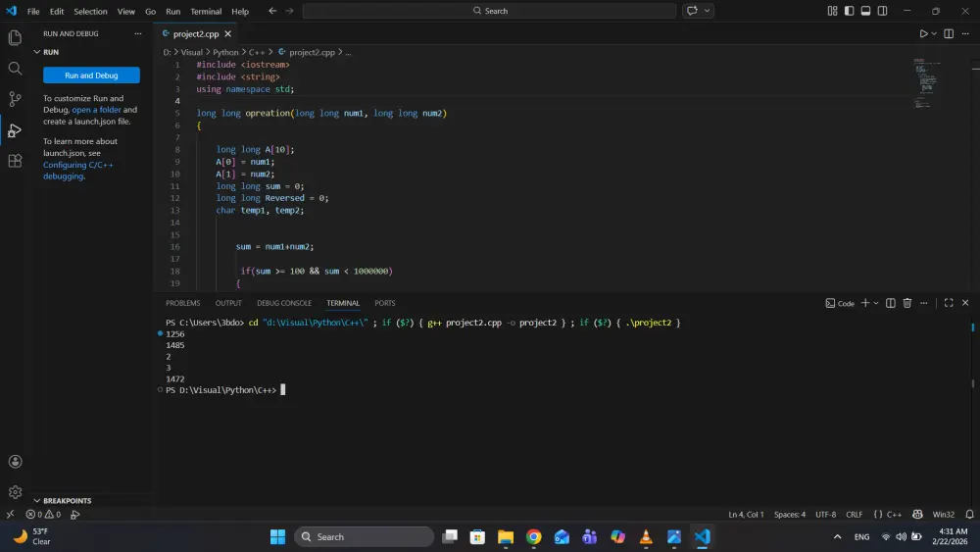980x552 pixels.
Task: Open remote window indicator in status bar
Action: point(10,515)
